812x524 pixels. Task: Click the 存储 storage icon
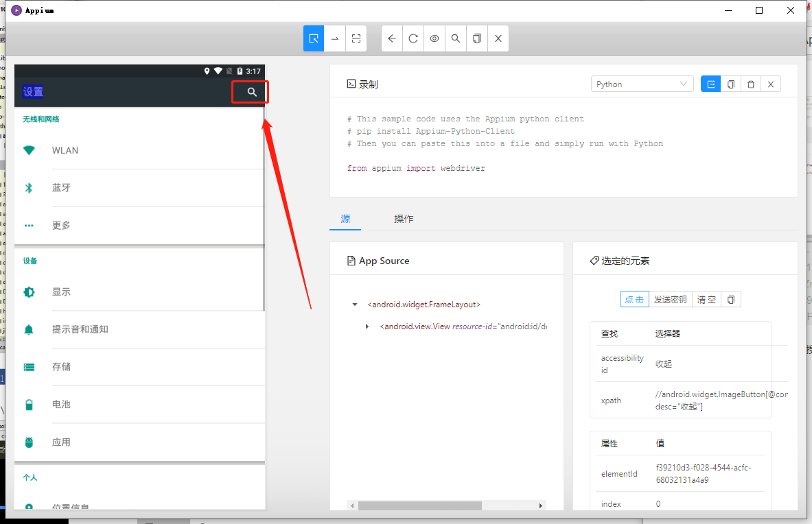click(29, 367)
